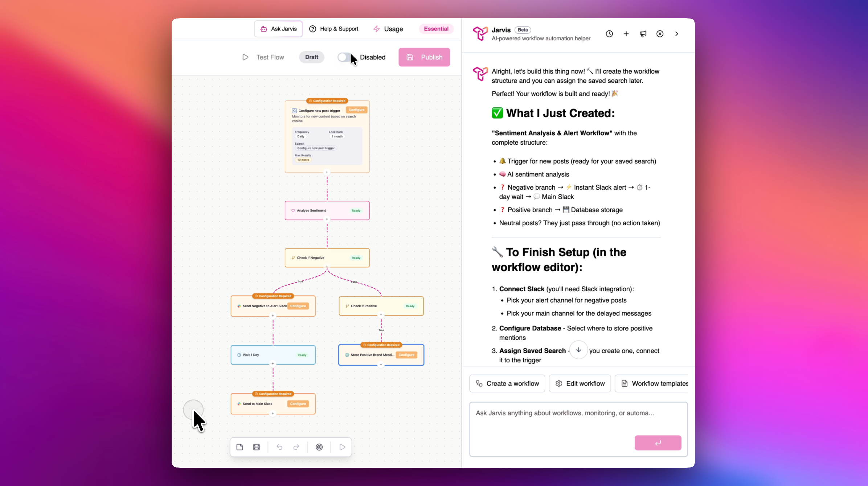
Task: Open the Usage menu item
Action: 388,29
